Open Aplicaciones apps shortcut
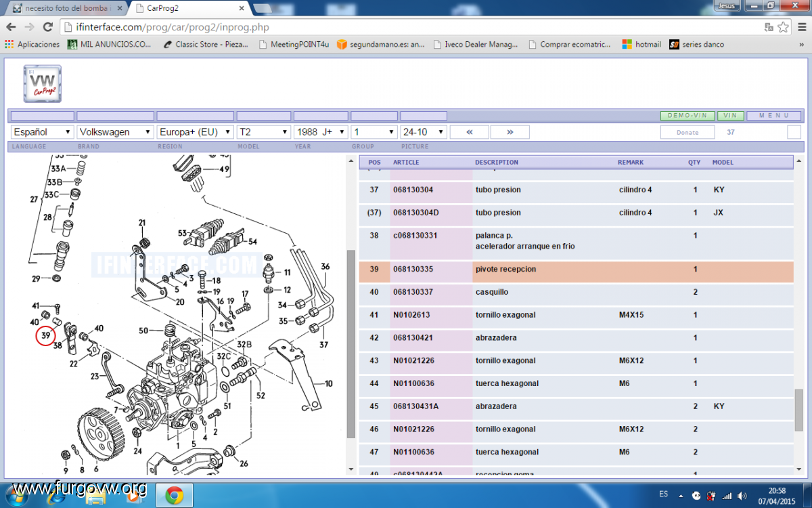 [x=32, y=45]
